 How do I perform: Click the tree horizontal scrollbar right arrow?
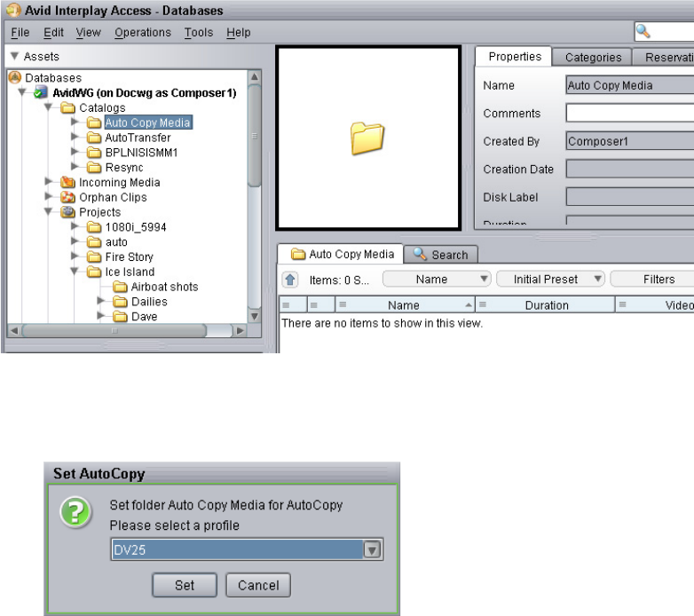click(x=240, y=330)
